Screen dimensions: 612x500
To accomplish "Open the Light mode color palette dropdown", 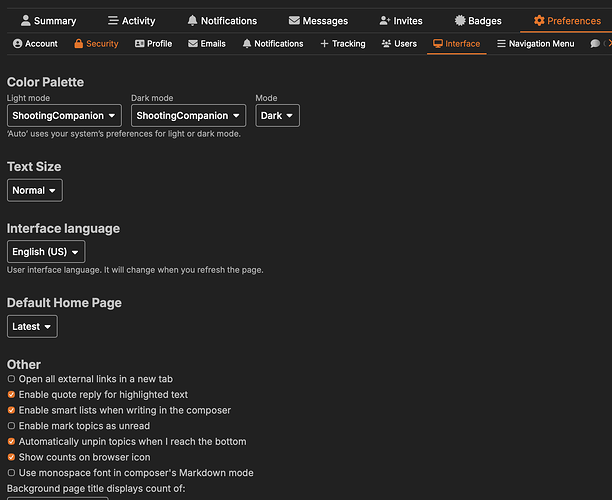I will 65,116.
